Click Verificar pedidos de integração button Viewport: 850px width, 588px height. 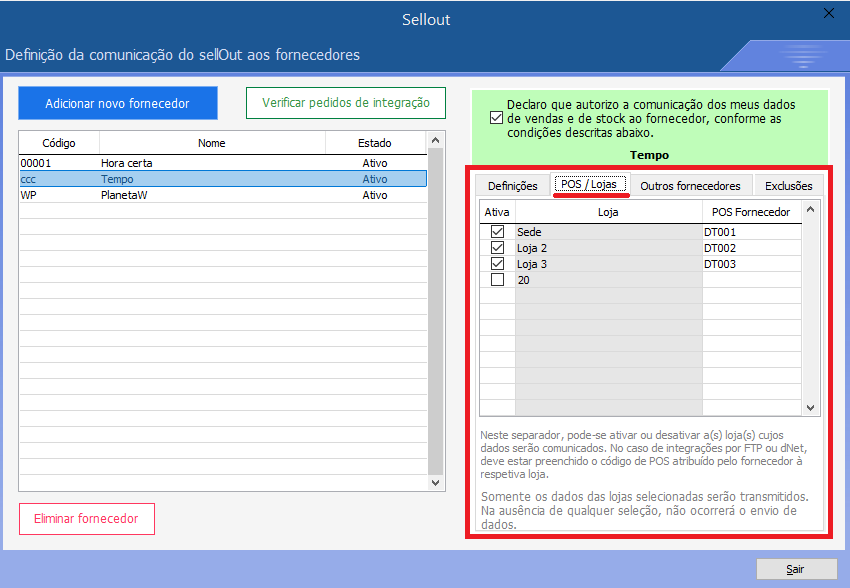[346, 103]
